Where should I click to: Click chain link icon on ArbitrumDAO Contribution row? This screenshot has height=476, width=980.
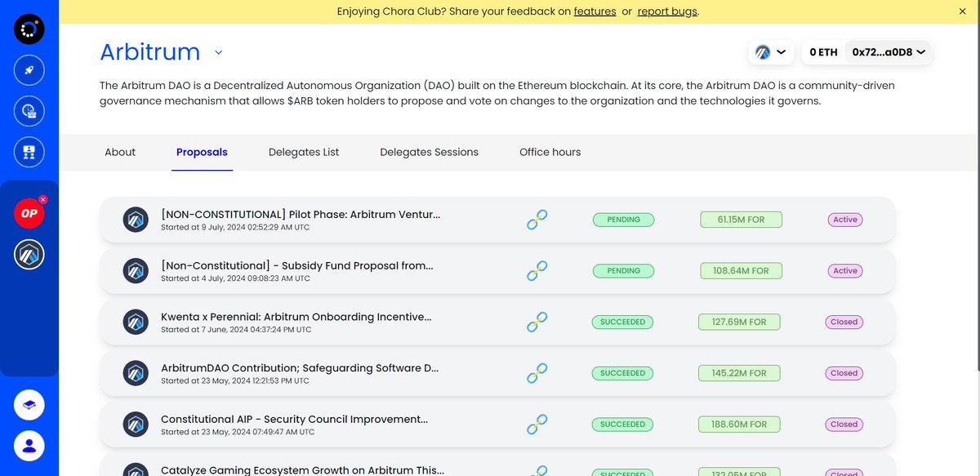tap(537, 373)
